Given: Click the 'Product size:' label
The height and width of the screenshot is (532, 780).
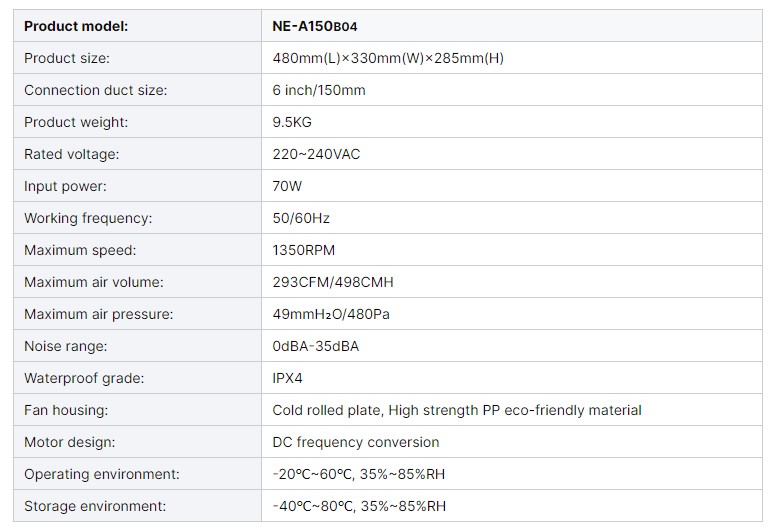Looking at the screenshot, I should click(67, 58).
